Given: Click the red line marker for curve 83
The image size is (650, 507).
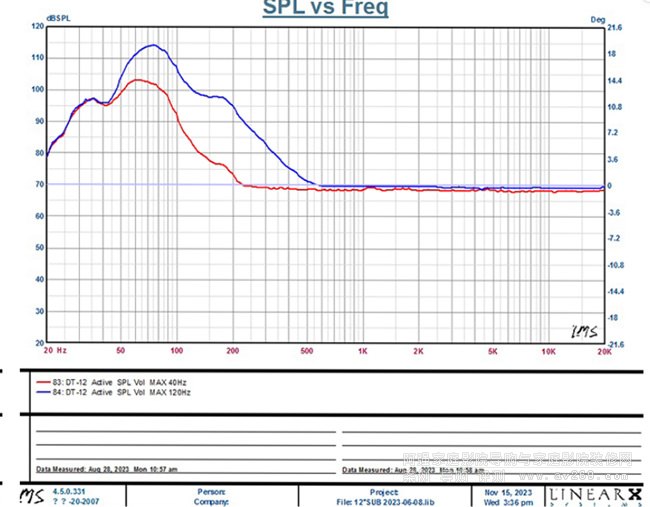Looking at the screenshot, I should [x=43, y=382].
